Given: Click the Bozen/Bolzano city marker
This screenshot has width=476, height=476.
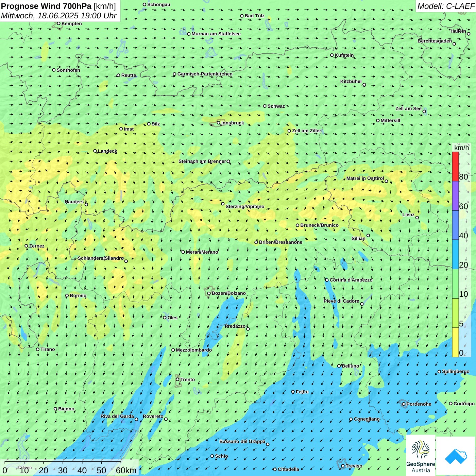Looking at the screenshot, I should 209,293.
